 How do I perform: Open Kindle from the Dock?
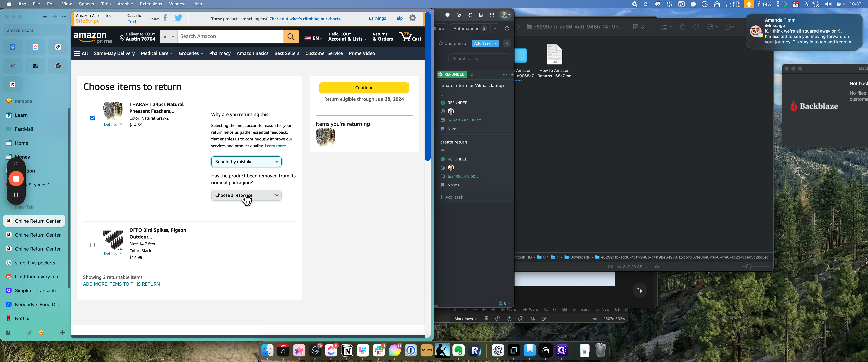pos(442,350)
